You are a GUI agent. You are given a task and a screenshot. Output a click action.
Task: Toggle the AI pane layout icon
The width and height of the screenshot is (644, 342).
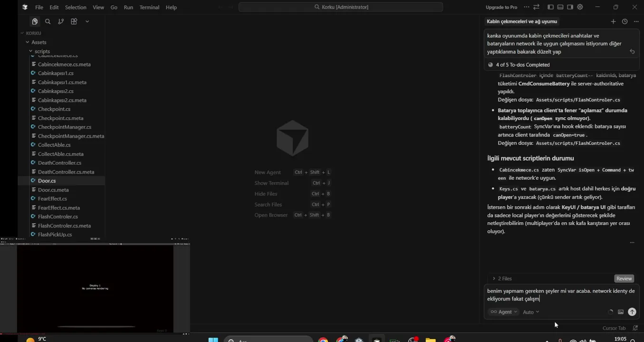pyautogui.click(x=570, y=7)
